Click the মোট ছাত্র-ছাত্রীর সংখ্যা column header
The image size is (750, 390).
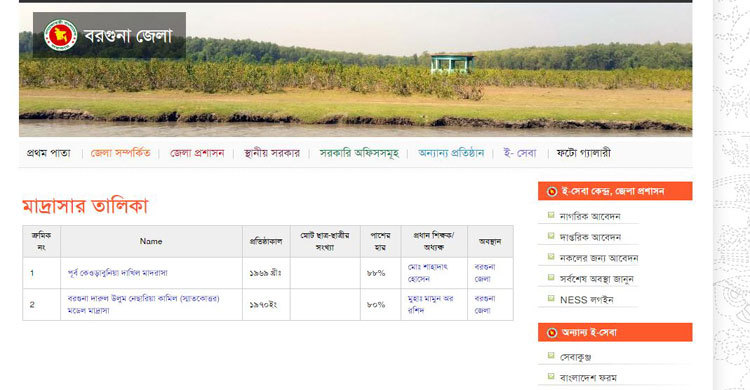coord(325,242)
